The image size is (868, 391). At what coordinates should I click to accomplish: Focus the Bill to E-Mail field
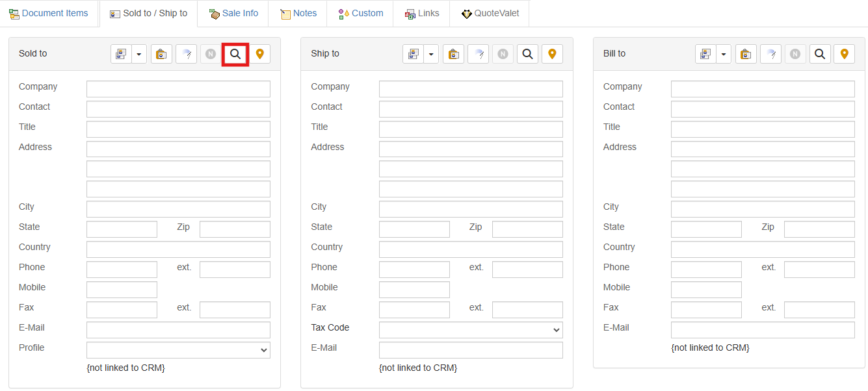click(x=763, y=330)
